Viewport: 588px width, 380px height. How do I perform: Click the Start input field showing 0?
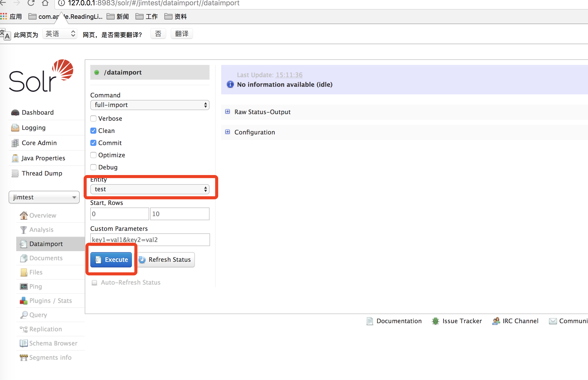pyautogui.click(x=119, y=214)
